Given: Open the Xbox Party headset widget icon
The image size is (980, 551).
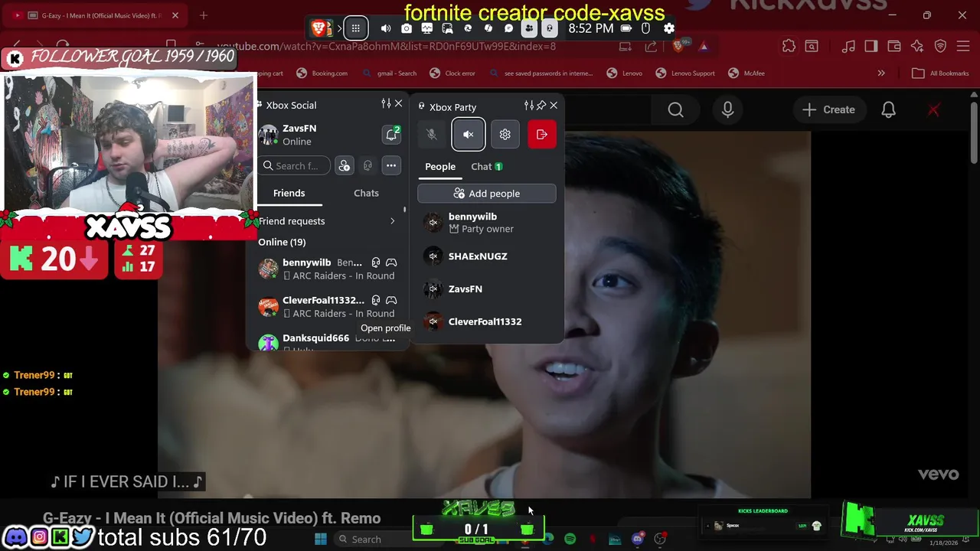Looking at the screenshot, I should [549, 28].
